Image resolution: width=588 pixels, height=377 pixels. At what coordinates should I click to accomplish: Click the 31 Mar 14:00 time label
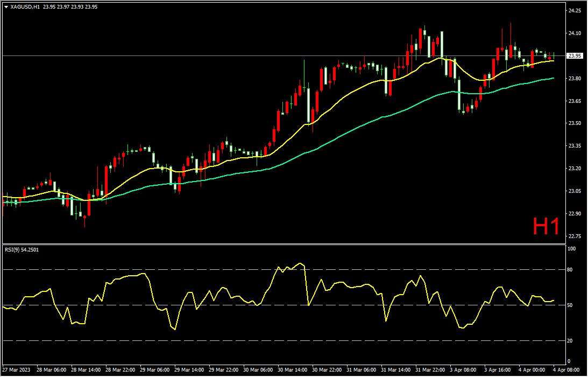(396, 369)
